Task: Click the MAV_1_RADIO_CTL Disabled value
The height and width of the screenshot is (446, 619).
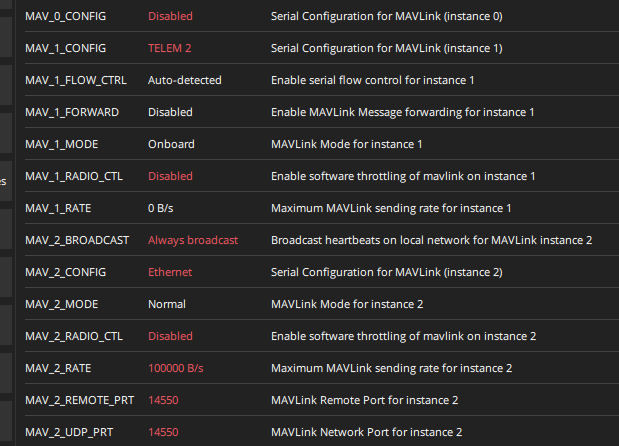Action: (x=170, y=176)
